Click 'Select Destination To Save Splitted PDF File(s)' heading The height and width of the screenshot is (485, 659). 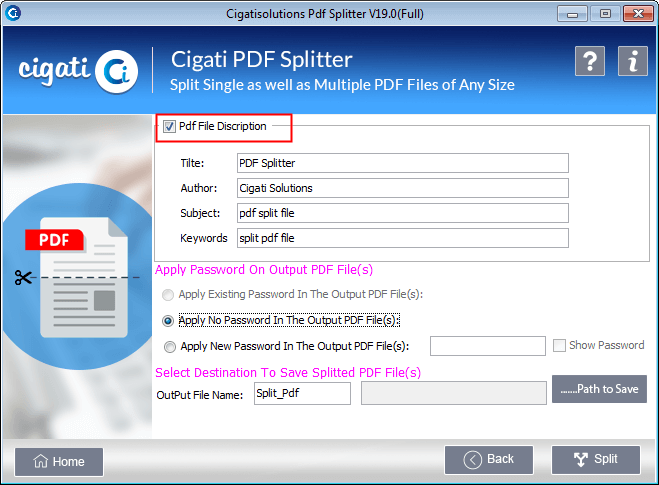[x=288, y=373]
